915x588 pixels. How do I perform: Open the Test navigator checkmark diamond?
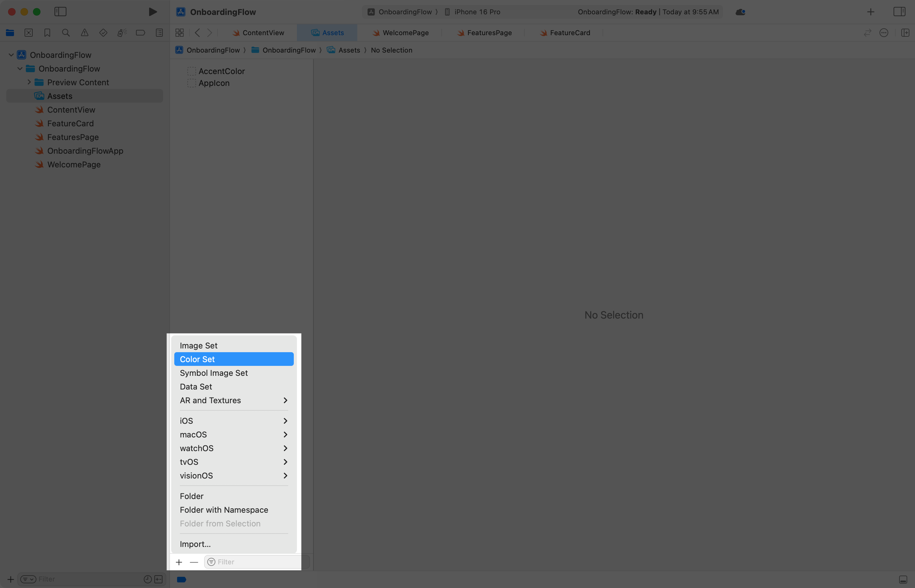coord(103,32)
